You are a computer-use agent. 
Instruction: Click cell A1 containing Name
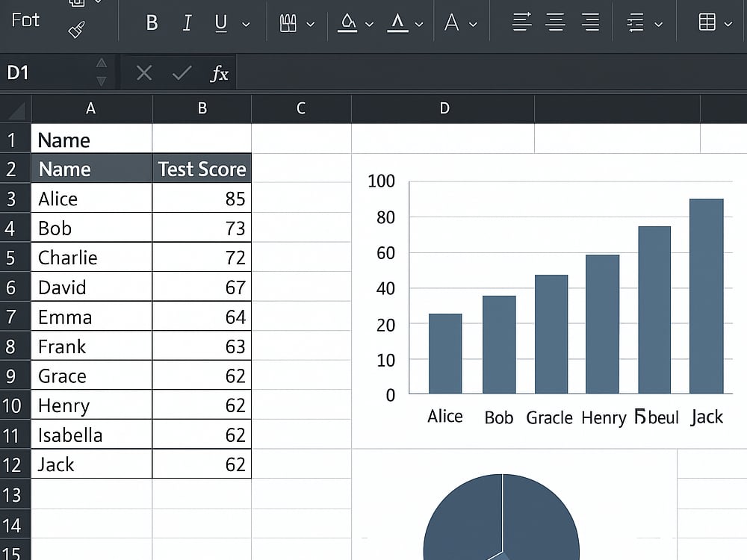91,139
